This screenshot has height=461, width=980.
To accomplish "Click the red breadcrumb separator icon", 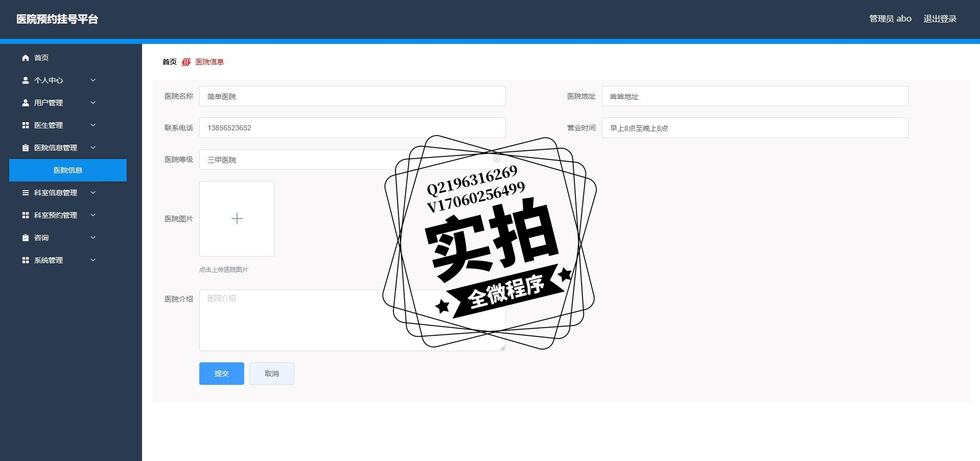I will click(186, 62).
